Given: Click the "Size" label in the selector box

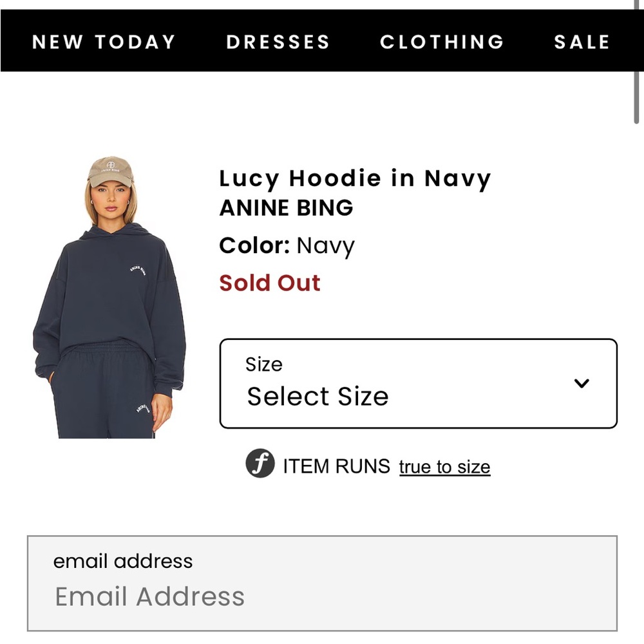Looking at the screenshot, I should point(262,364).
